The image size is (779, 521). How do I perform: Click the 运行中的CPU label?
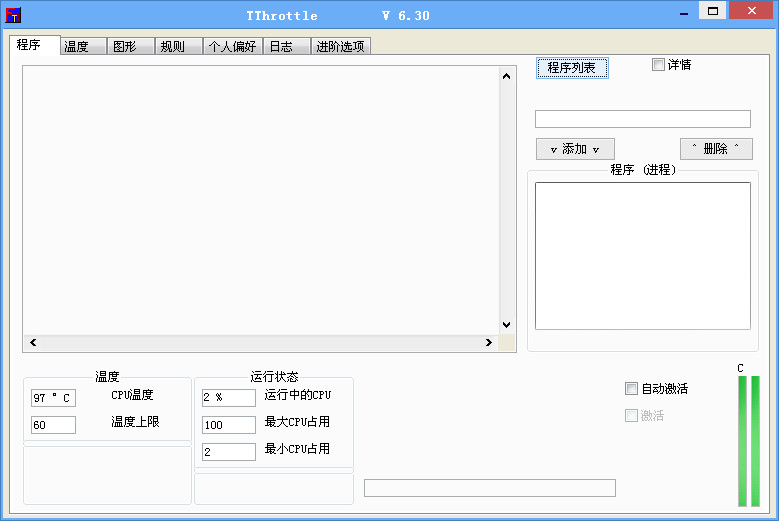(298, 395)
